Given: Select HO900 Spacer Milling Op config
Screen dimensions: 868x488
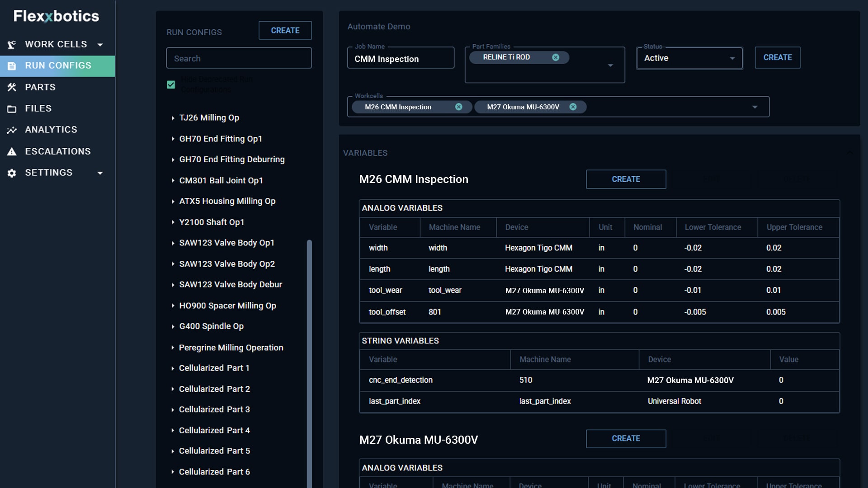Looking at the screenshot, I should pos(228,306).
